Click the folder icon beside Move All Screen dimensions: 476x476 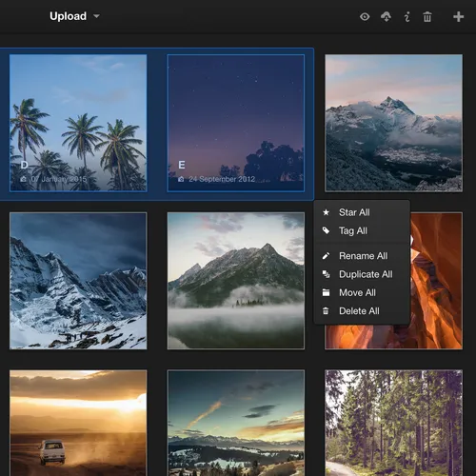click(326, 292)
